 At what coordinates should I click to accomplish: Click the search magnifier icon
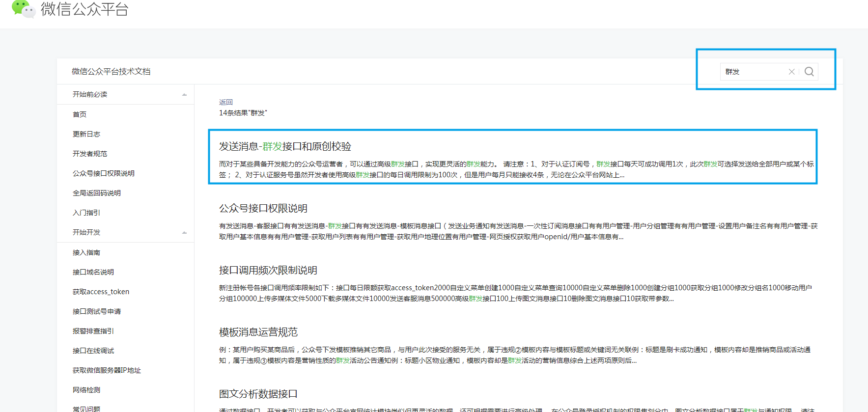tap(809, 72)
